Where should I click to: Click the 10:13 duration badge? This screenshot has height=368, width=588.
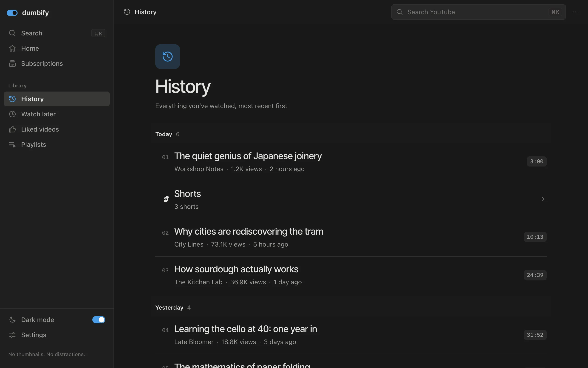535,237
